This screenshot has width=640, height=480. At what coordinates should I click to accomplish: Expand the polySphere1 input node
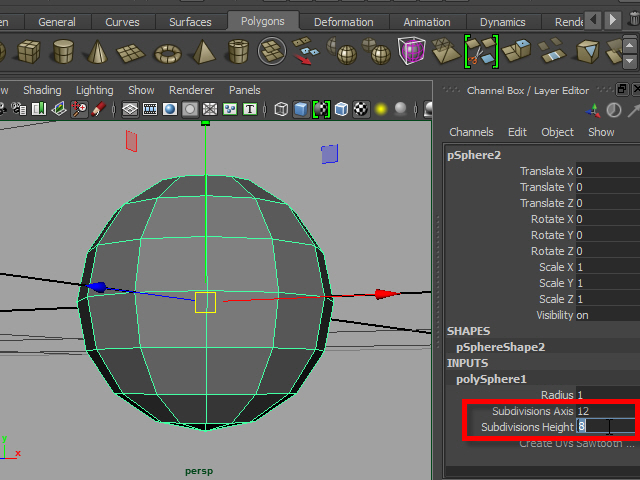pos(491,379)
